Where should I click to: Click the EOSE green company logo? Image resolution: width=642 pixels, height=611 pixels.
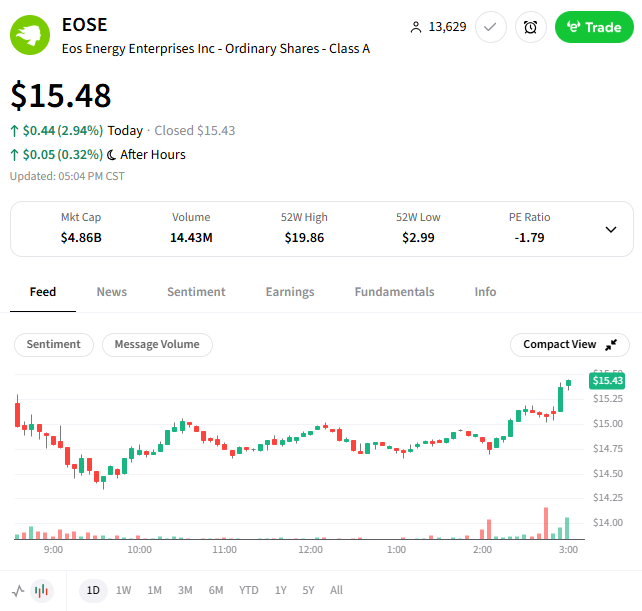[x=30, y=35]
